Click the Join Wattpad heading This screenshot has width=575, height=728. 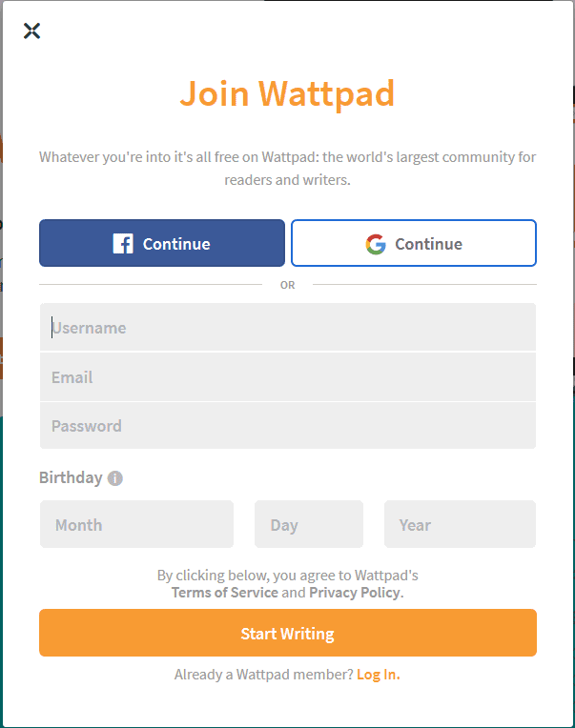click(288, 93)
